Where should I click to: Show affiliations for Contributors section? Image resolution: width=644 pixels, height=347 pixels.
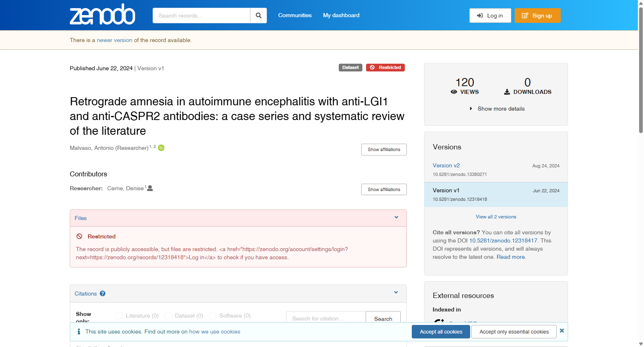coord(384,189)
